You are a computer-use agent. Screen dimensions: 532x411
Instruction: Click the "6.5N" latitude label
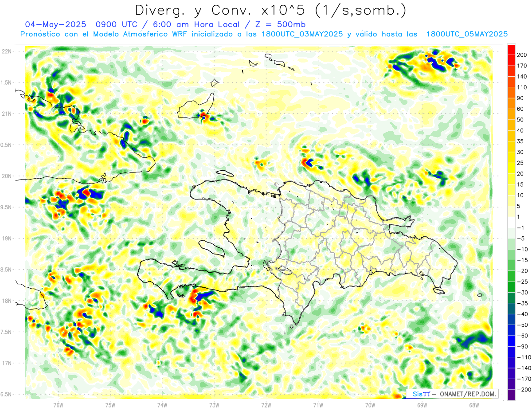[x=6, y=395]
